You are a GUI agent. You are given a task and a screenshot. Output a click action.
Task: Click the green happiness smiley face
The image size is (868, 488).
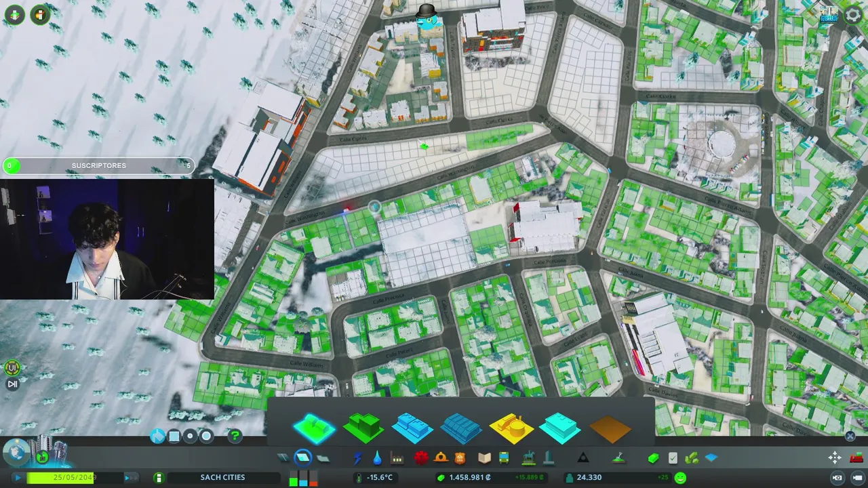[x=680, y=478]
